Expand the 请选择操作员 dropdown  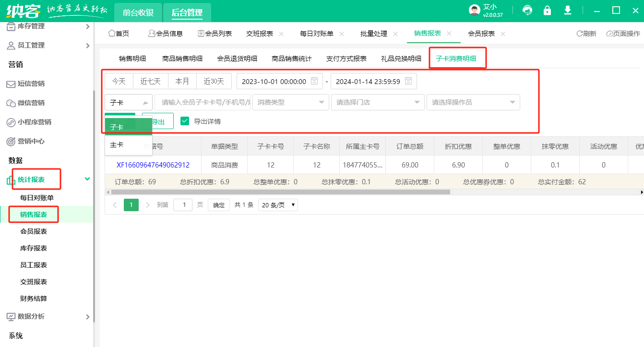coord(473,102)
